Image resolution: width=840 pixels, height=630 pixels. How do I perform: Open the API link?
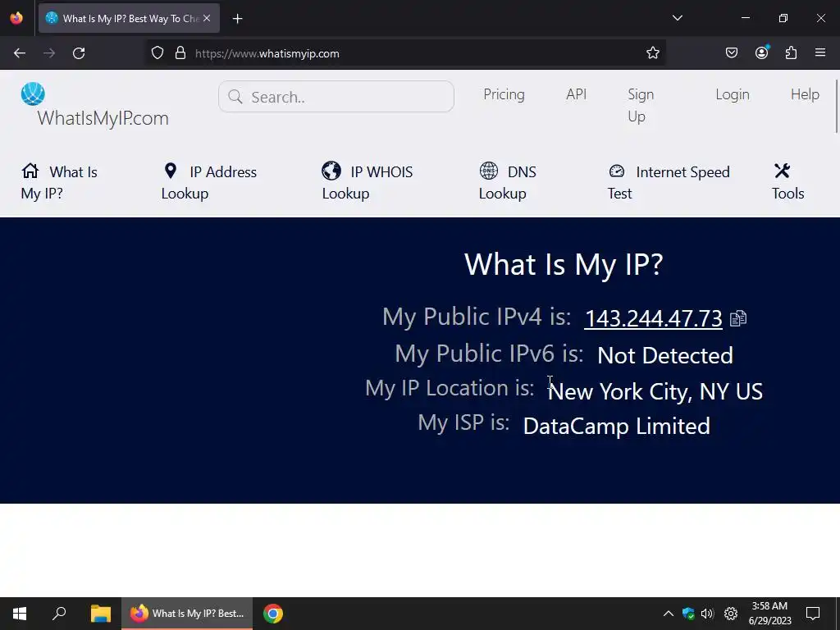[577, 94]
